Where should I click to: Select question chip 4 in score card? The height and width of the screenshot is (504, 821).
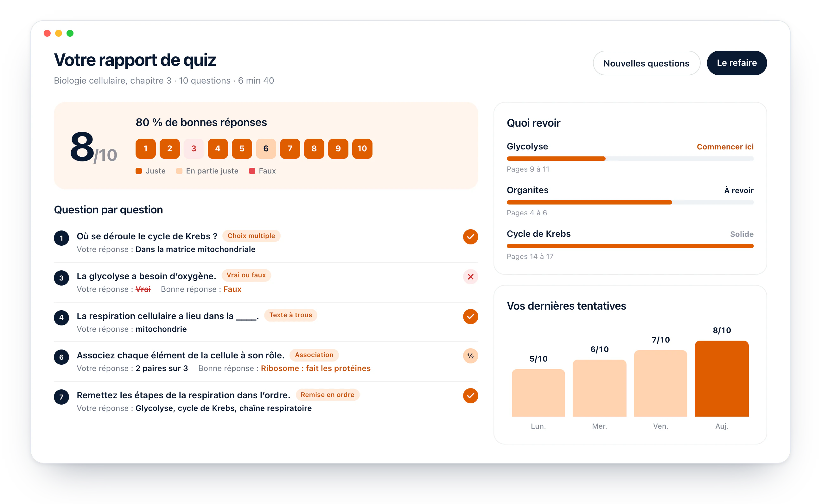218,149
